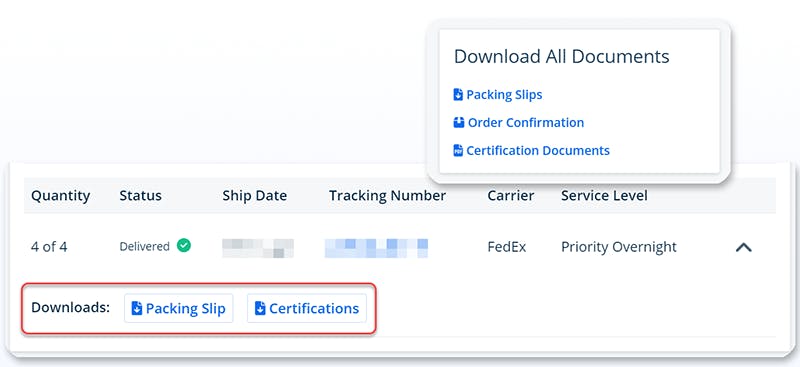Click the PDF icon beside Certification Documents
This screenshot has width=800, height=367.
click(x=458, y=151)
